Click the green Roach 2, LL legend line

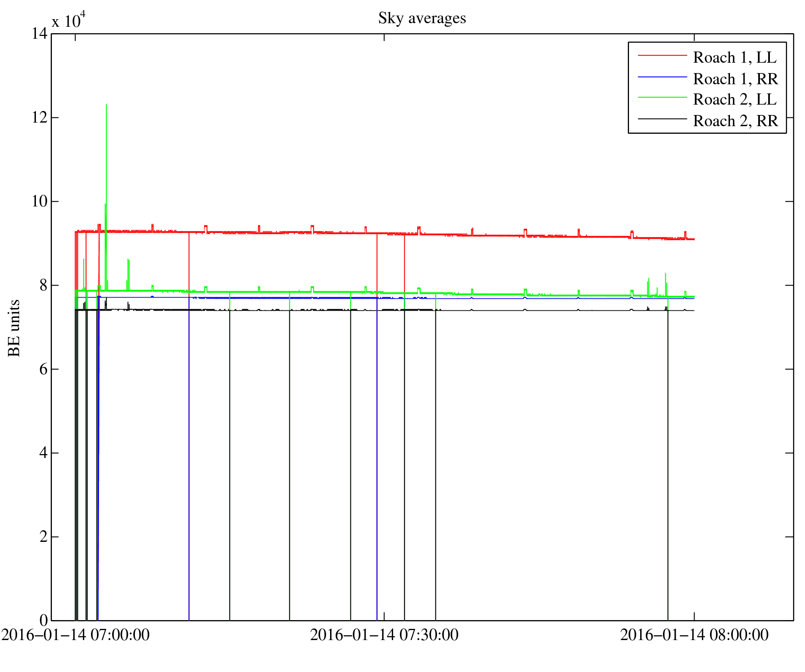pos(662,97)
